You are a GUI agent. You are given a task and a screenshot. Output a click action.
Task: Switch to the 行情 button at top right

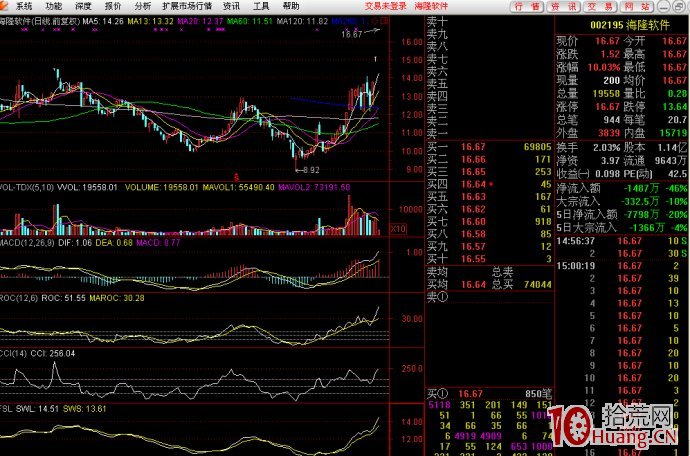527,7
